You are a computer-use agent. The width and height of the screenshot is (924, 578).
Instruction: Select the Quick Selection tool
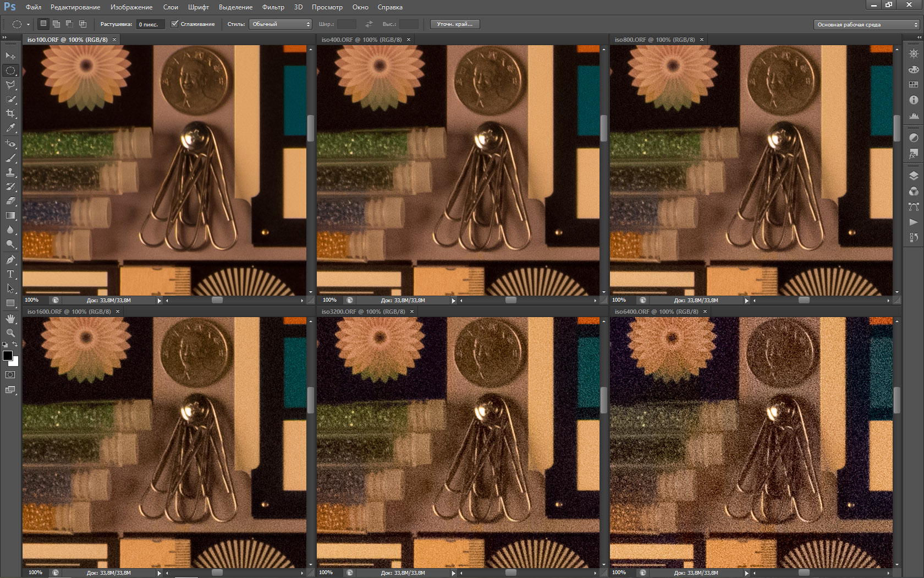coord(10,99)
